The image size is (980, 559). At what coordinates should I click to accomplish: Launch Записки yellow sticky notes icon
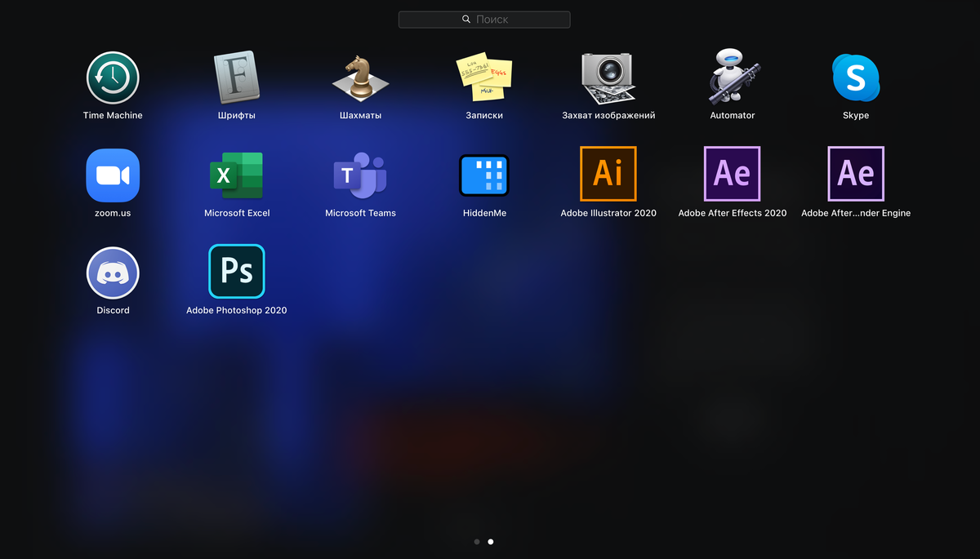coord(484,78)
